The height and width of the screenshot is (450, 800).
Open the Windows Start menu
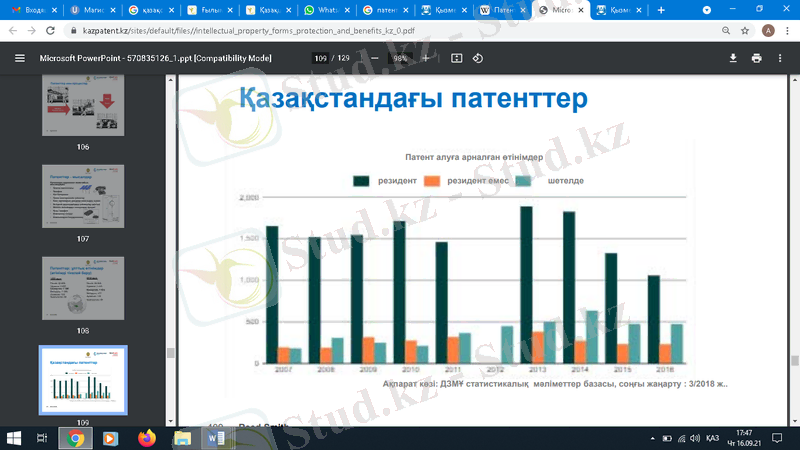[x=14, y=438]
